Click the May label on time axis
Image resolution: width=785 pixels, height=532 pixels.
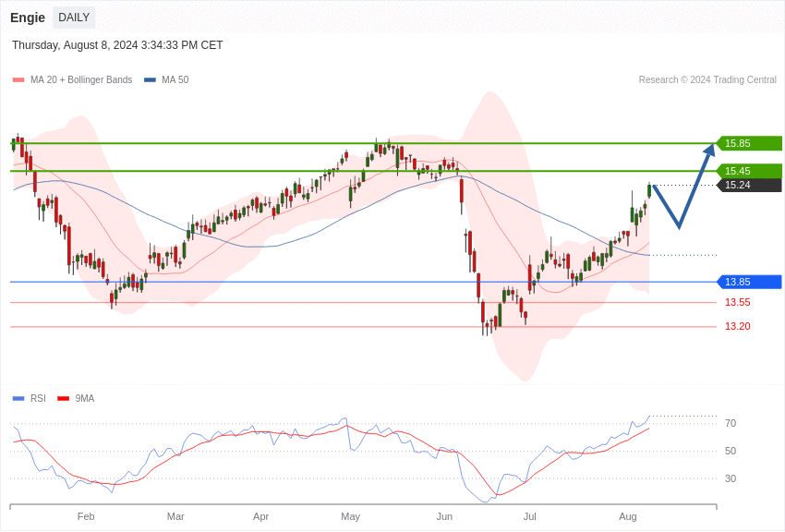pyautogui.click(x=350, y=516)
